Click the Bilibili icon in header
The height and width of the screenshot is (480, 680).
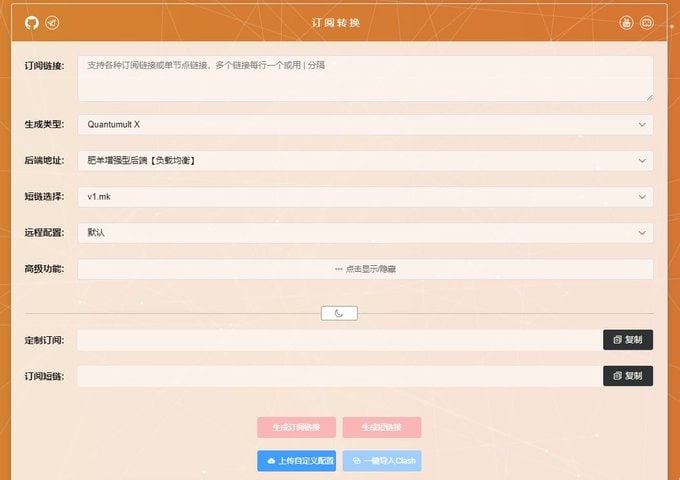[x=647, y=23]
